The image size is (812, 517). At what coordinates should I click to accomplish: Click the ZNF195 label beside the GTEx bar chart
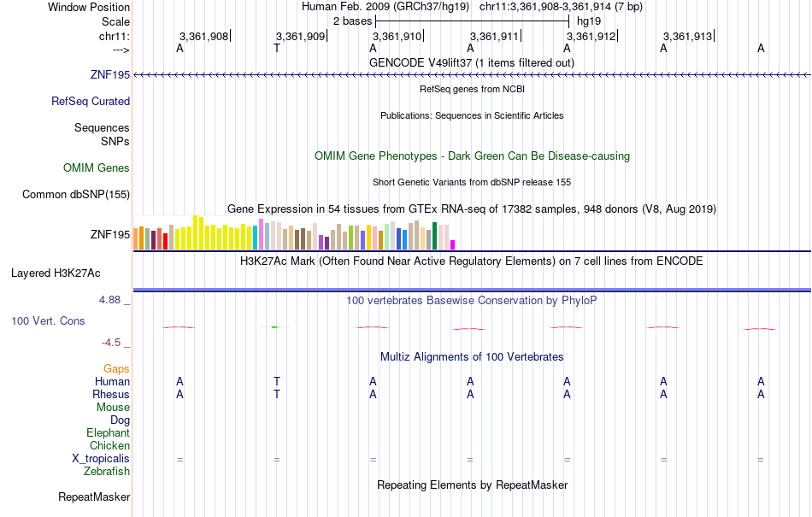click(109, 234)
